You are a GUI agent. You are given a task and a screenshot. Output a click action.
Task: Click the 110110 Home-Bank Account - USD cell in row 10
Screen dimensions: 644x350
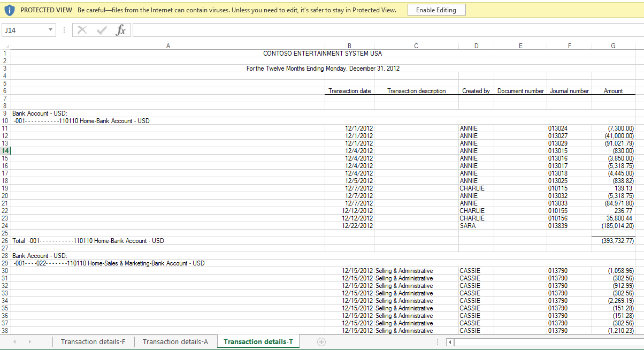pos(81,121)
